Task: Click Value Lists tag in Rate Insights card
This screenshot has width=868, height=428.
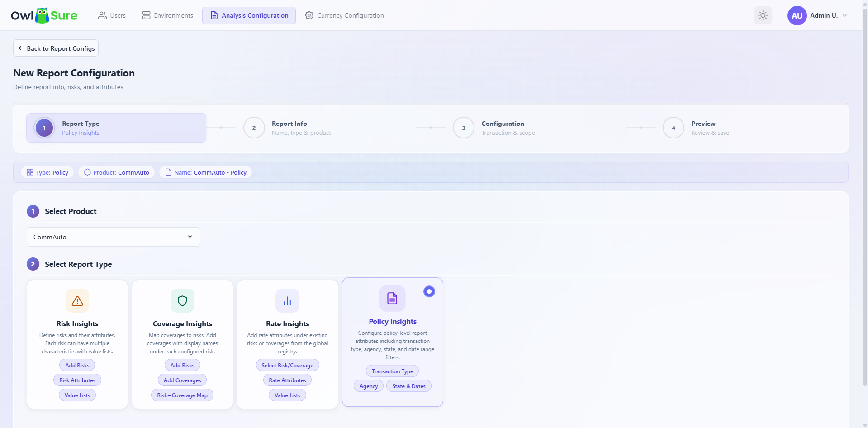Action: pyautogui.click(x=287, y=395)
